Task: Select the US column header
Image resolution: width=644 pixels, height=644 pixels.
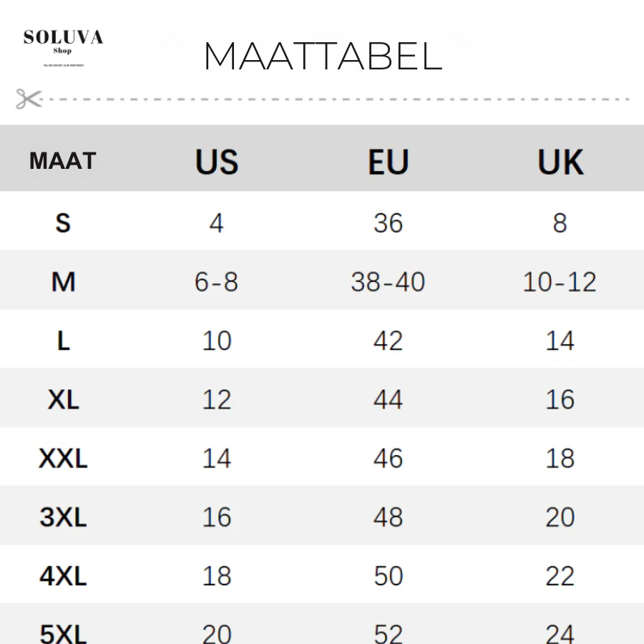Action: click(x=216, y=162)
